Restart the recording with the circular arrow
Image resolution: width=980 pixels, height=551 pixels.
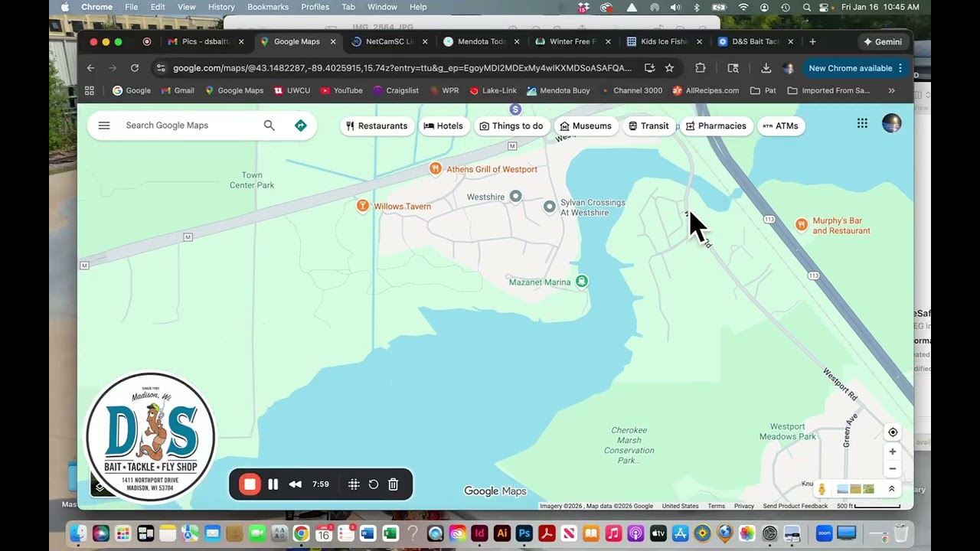(x=374, y=484)
